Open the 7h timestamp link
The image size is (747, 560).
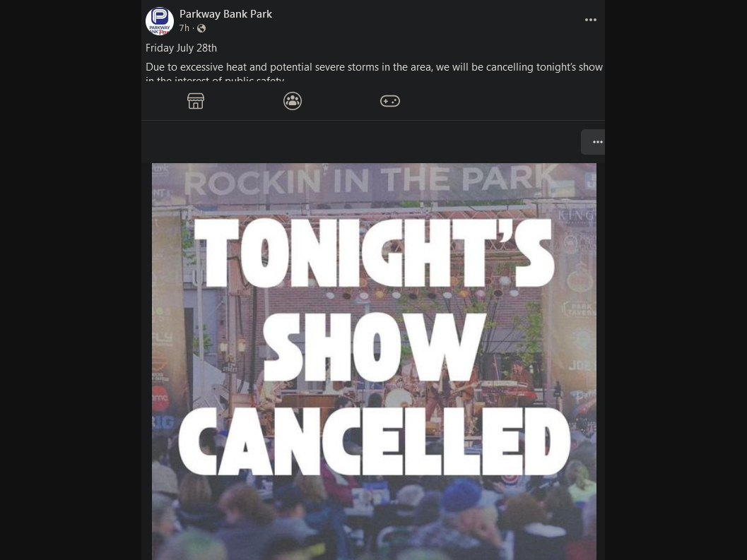click(184, 28)
